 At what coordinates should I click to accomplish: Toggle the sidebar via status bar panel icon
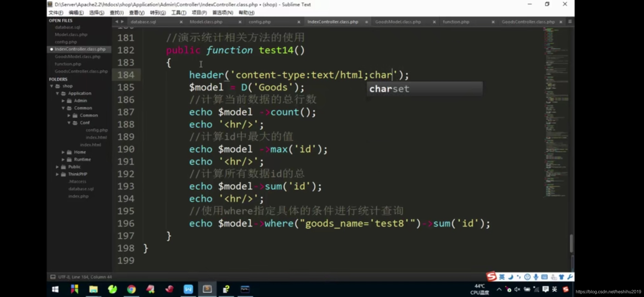point(53,277)
